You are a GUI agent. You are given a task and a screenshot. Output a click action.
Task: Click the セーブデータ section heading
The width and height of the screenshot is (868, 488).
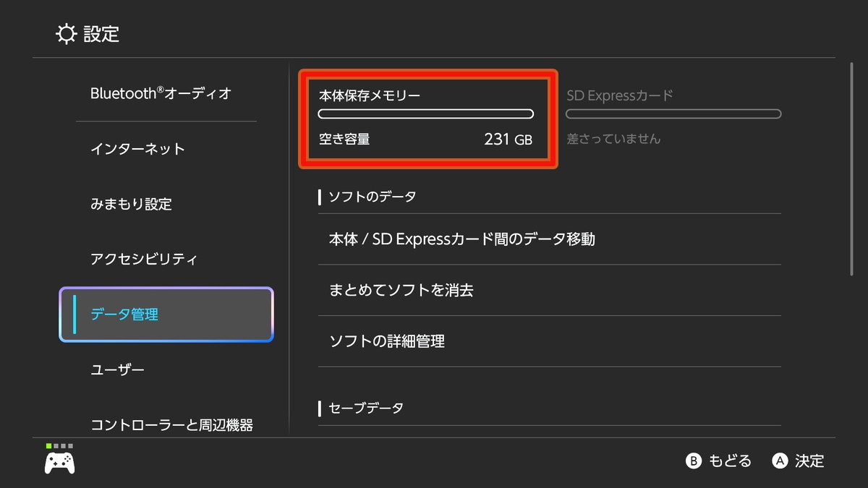(366, 408)
